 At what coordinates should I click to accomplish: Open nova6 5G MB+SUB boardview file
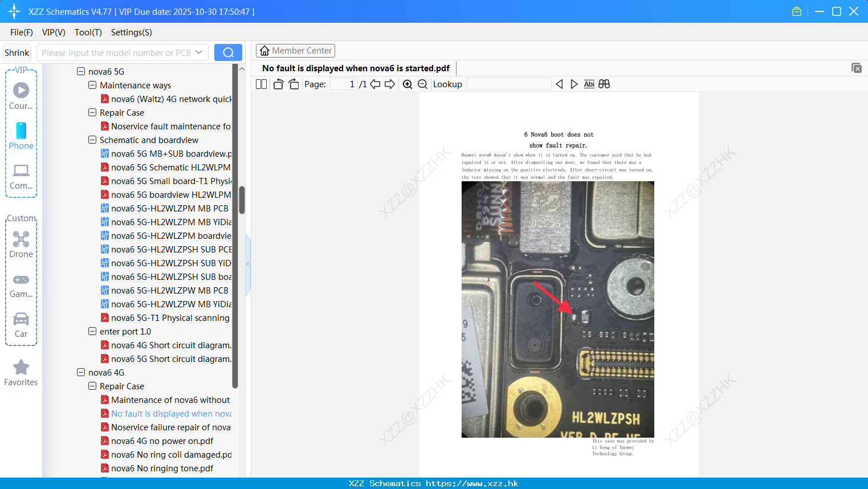(166, 154)
